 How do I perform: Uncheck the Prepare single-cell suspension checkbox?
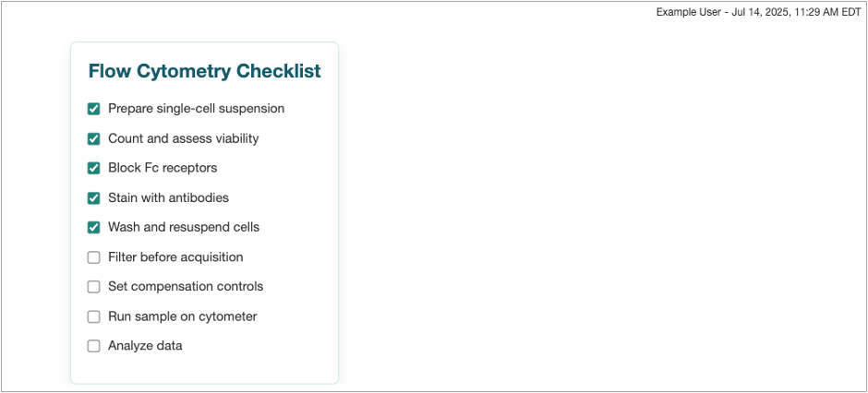pos(93,109)
